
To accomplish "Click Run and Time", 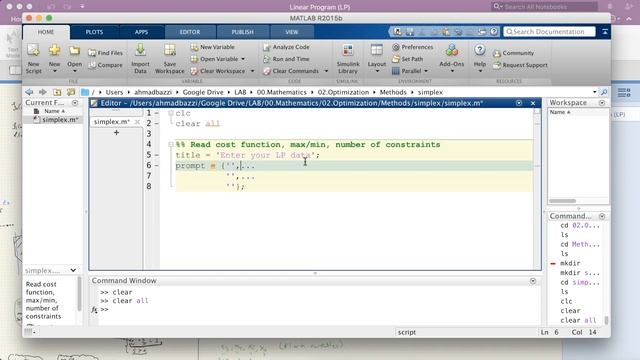I will (x=286, y=59).
